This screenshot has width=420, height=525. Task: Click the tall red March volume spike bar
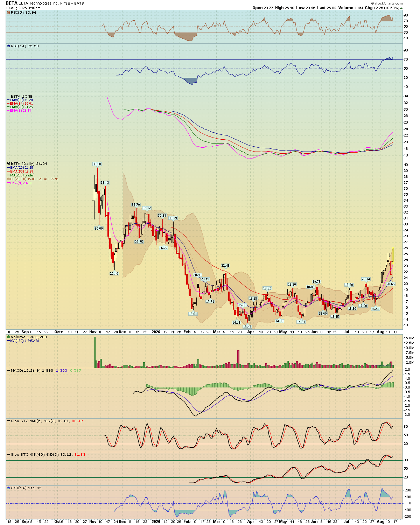(x=238, y=359)
